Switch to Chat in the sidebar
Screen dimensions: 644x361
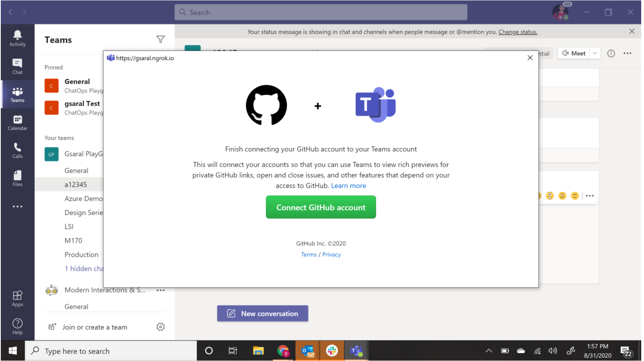click(x=17, y=66)
